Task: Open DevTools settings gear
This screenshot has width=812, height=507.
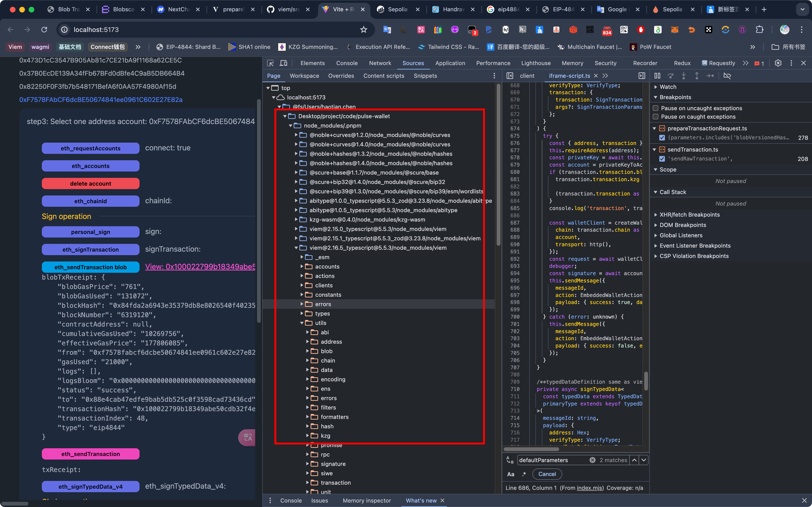Action: pyautogui.click(x=778, y=63)
